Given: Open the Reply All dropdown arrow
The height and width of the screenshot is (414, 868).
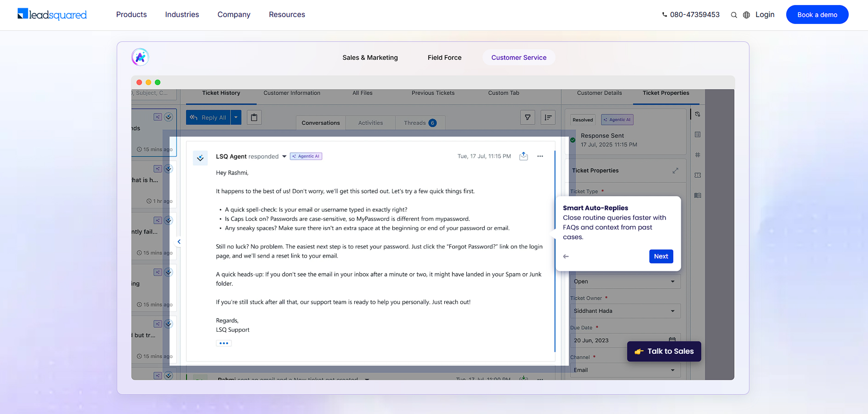Looking at the screenshot, I should pyautogui.click(x=236, y=117).
